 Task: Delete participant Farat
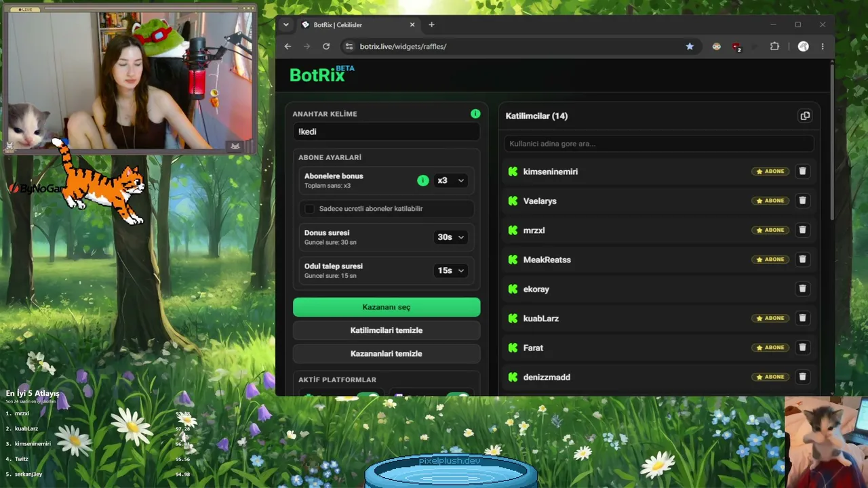click(x=802, y=348)
